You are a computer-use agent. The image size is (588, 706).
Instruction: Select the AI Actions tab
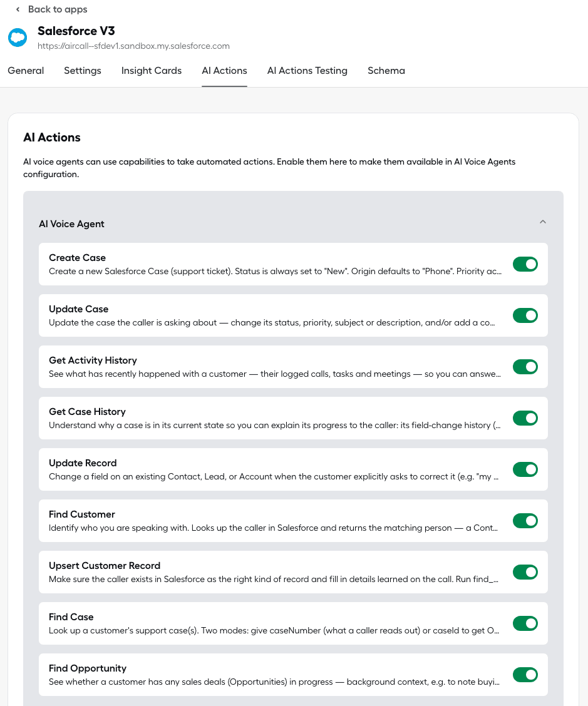pyautogui.click(x=224, y=71)
